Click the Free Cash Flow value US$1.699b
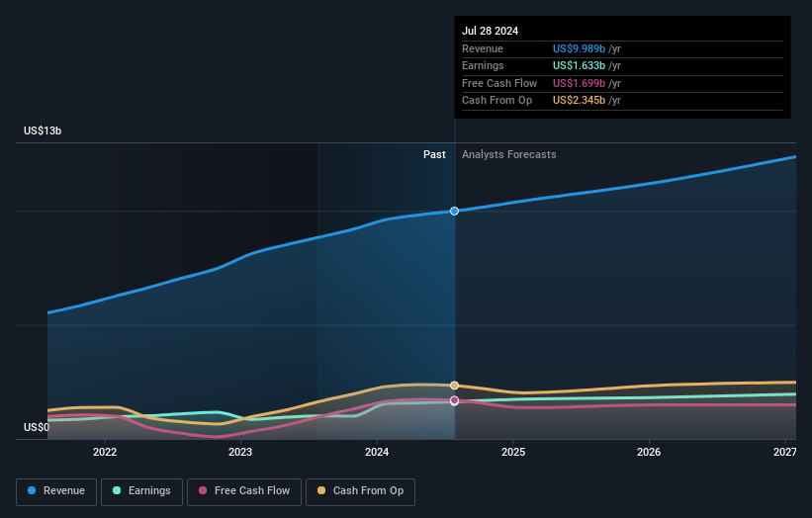 (x=579, y=83)
